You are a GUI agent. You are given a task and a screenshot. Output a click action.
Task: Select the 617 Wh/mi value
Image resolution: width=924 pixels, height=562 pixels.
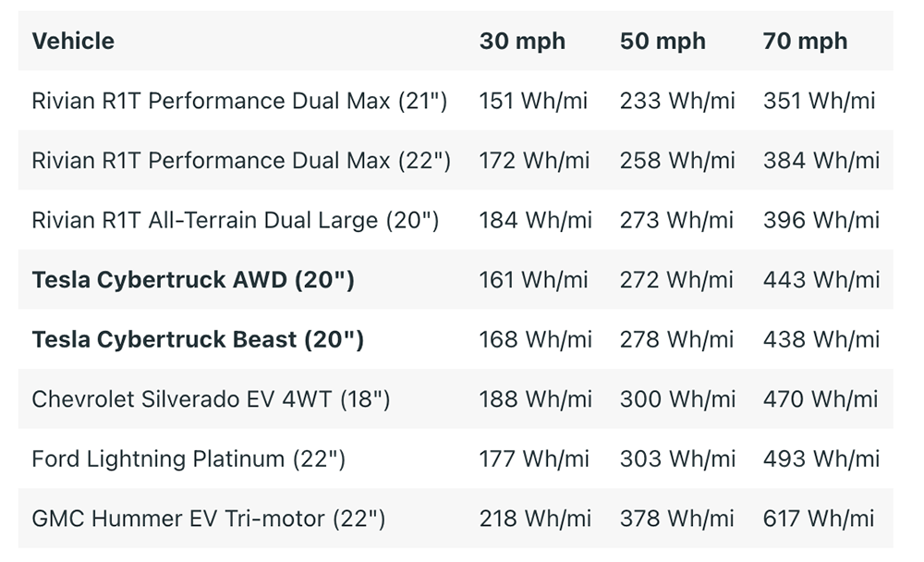(819, 519)
